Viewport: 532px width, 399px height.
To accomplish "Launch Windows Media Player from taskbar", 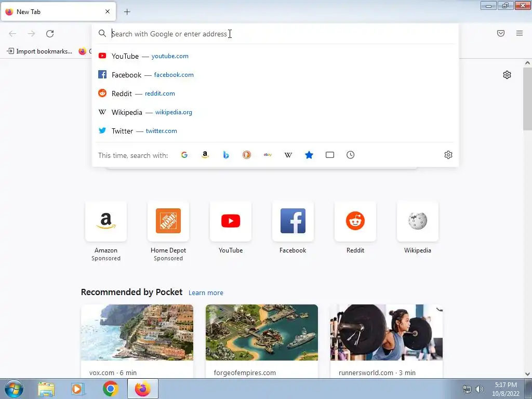I will 78,389.
